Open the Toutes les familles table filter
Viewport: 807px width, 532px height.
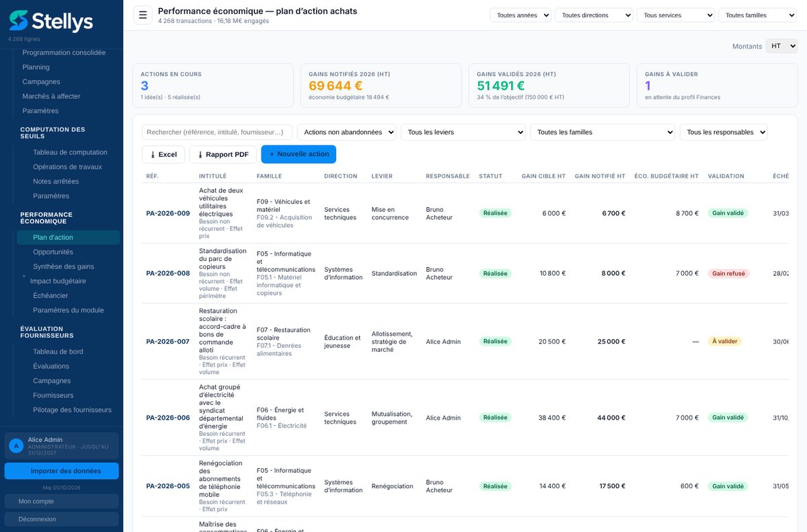(603, 132)
